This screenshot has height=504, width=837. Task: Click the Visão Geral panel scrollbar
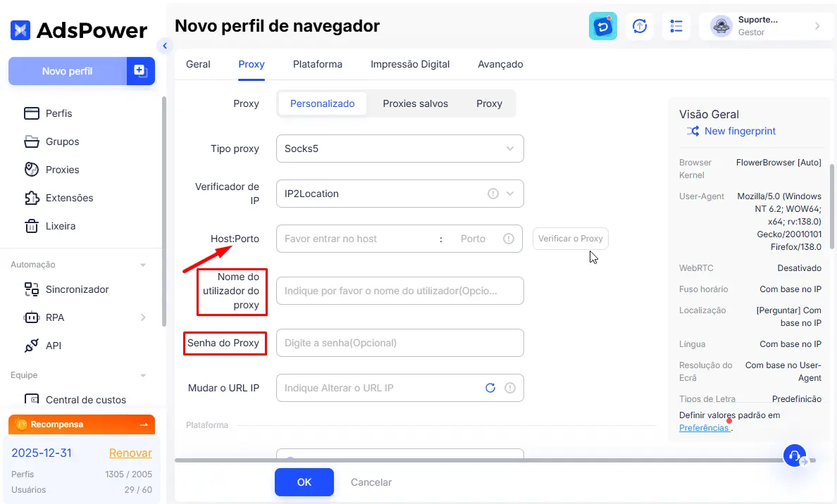pos(831,207)
